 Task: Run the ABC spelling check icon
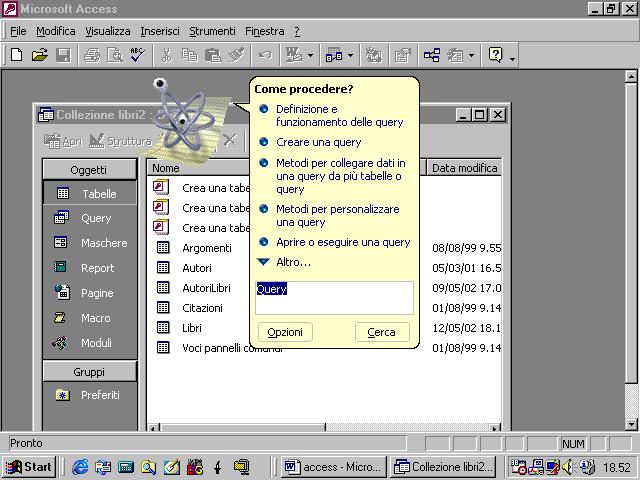[x=138, y=55]
